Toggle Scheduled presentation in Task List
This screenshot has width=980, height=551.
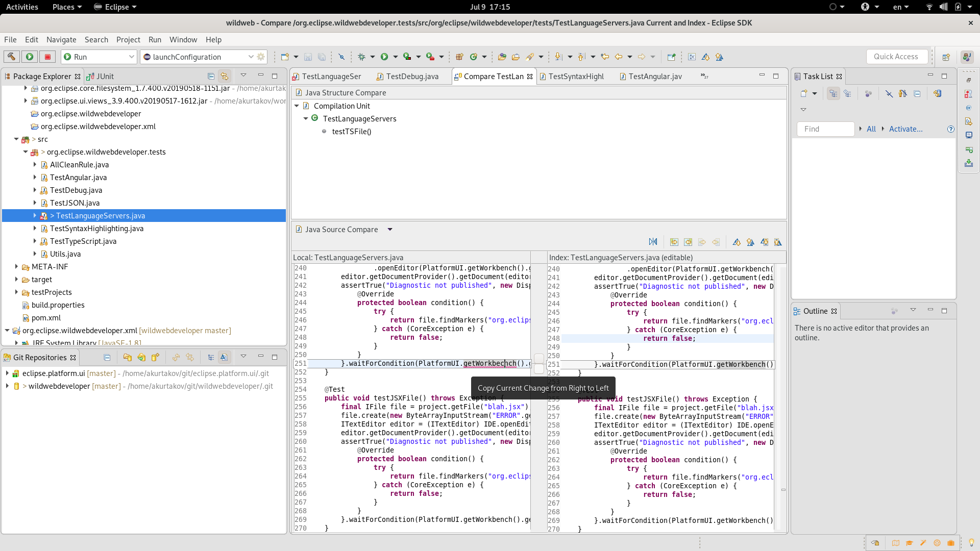[x=847, y=93]
